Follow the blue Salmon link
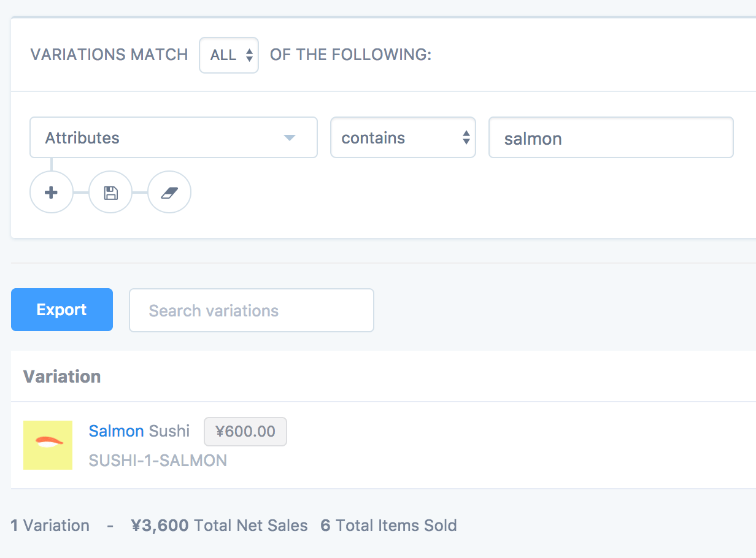The height and width of the screenshot is (558, 756). (116, 431)
